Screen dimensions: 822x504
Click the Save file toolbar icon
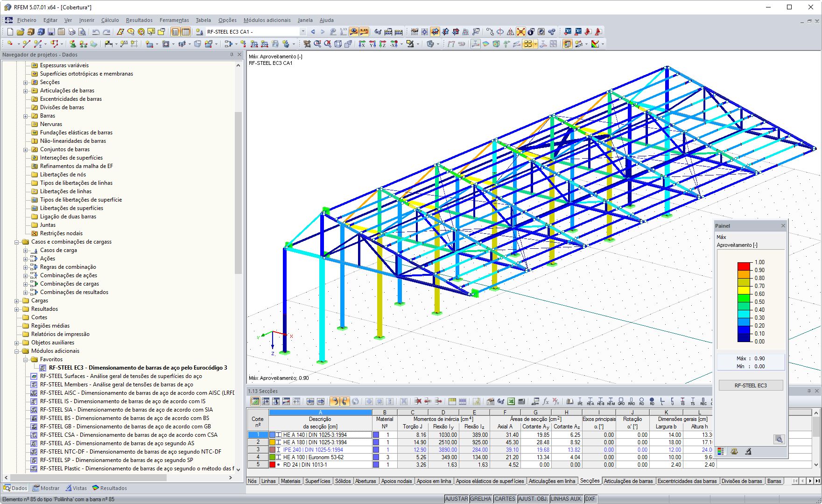pyautogui.click(x=51, y=32)
